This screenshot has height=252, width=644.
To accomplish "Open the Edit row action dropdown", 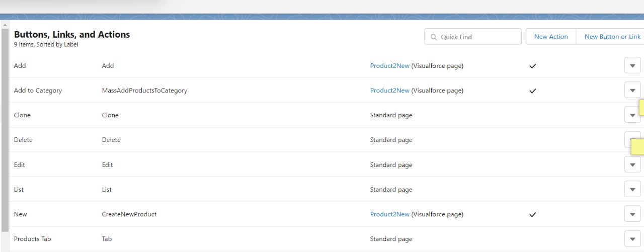I will 632,165.
